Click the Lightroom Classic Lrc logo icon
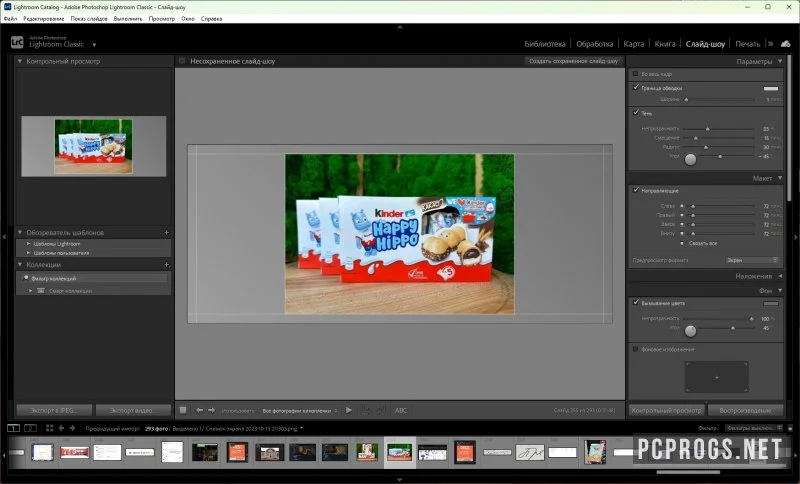This screenshot has width=800, height=484. click(17, 42)
